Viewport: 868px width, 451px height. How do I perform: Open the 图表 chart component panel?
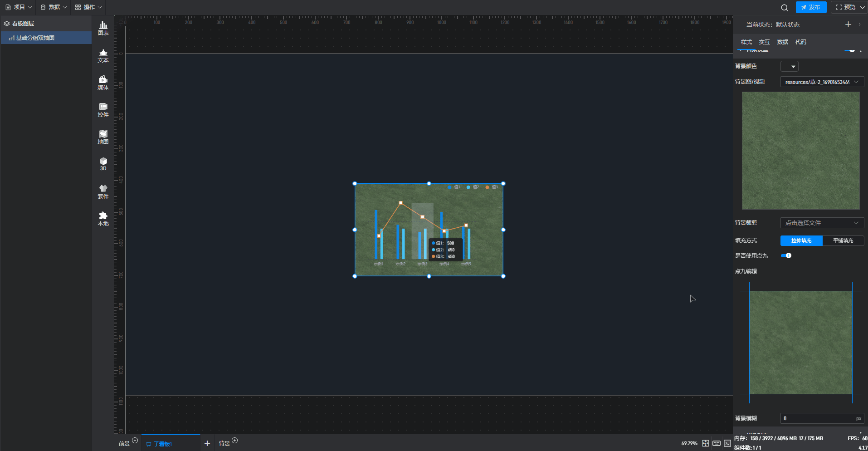click(103, 28)
